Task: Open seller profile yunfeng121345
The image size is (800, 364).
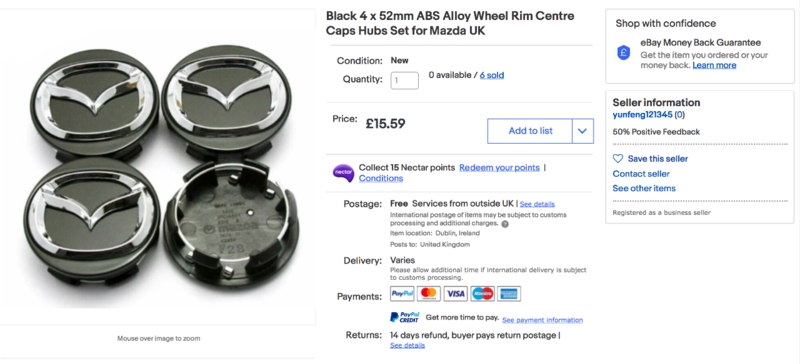Action: point(643,115)
